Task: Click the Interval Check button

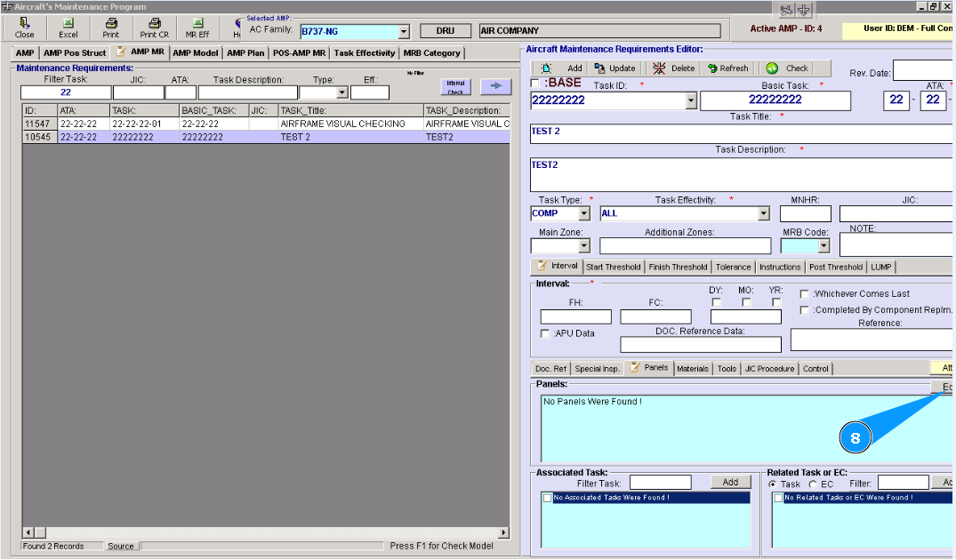Action: coord(455,86)
